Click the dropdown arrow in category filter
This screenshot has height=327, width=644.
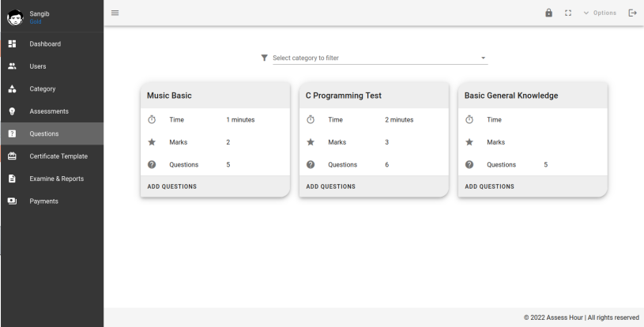[483, 58]
